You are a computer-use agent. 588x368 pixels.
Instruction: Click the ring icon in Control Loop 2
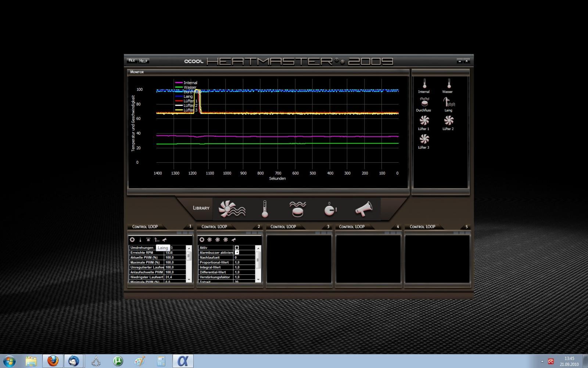202,240
